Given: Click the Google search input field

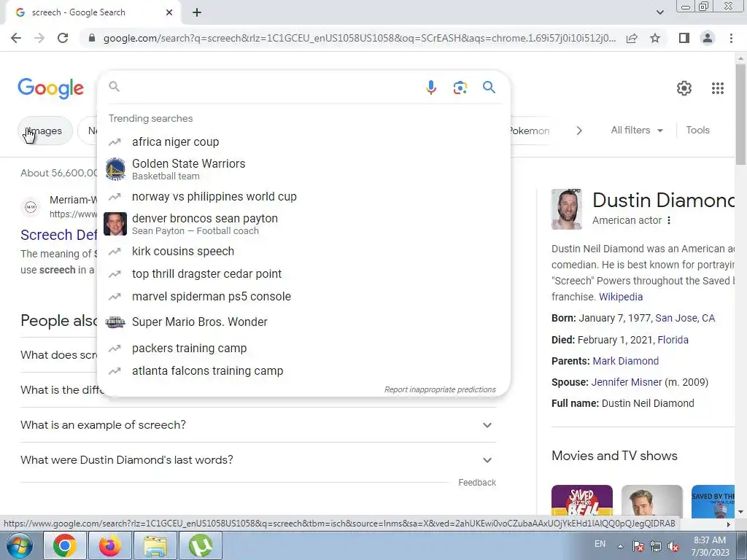Looking at the screenshot, I should coord(269,87).
